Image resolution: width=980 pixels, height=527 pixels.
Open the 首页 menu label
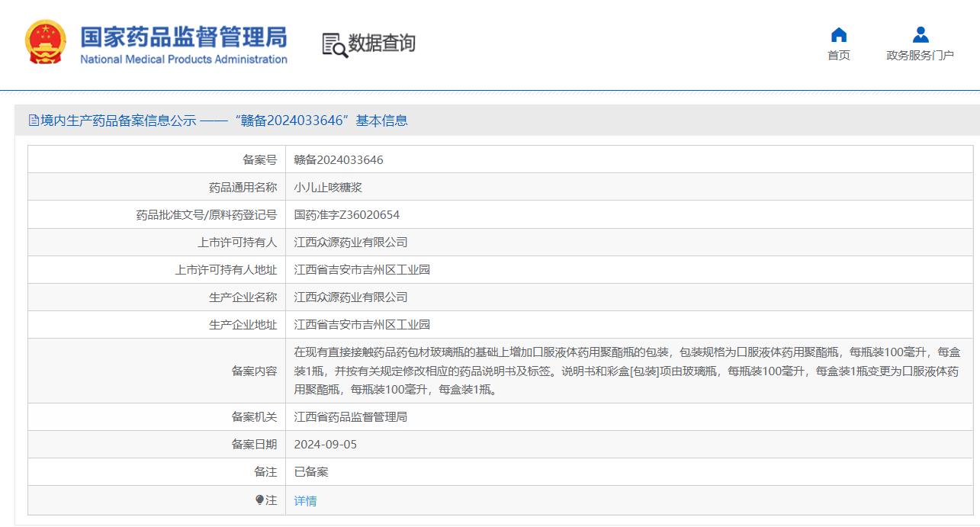click(838, 56)
